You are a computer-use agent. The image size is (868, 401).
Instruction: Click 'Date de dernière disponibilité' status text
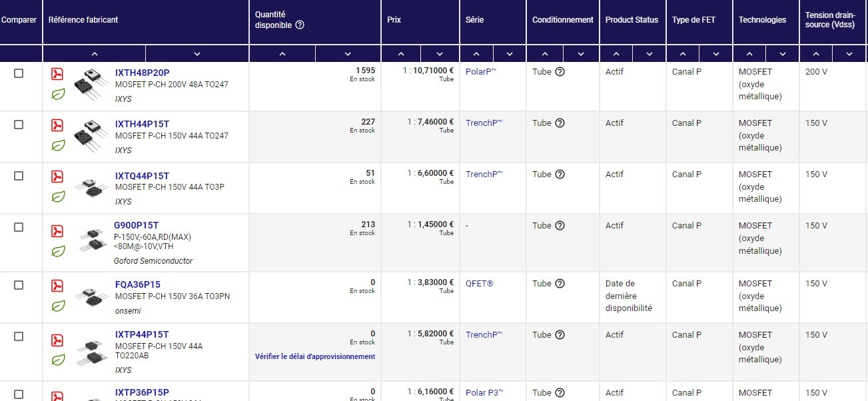(629, 296)
